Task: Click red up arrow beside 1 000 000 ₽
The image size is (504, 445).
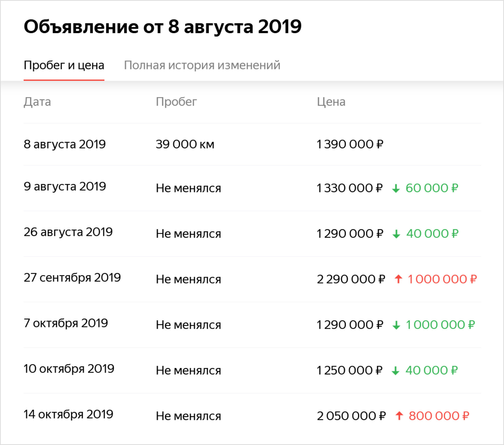Action: coord(398,279)
